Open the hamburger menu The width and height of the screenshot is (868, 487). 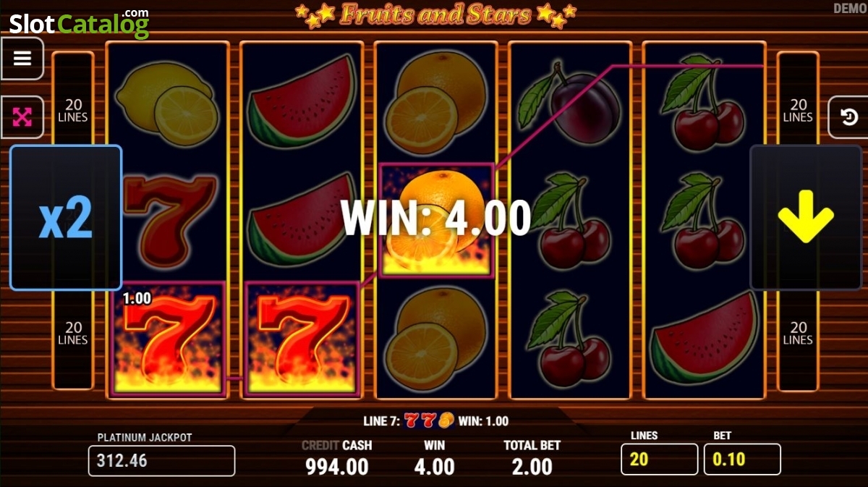[22, 59]
